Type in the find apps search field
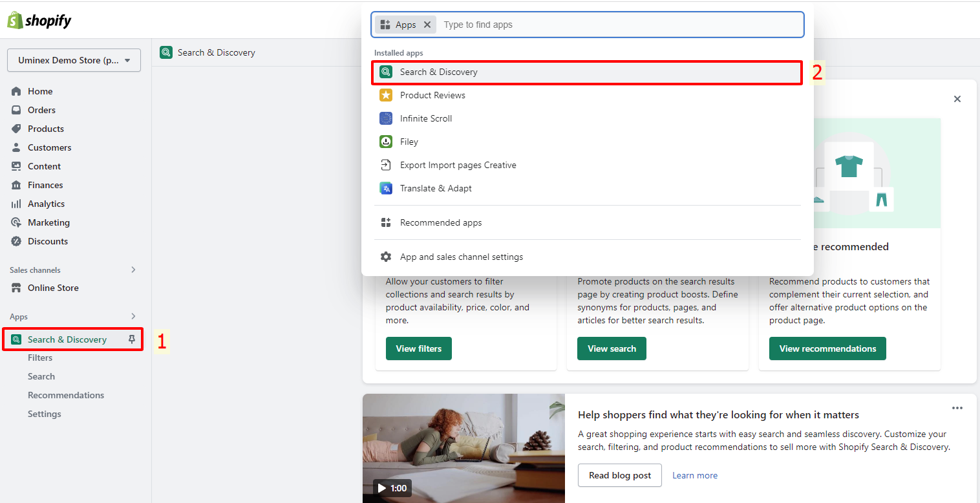 coord(621,25)
